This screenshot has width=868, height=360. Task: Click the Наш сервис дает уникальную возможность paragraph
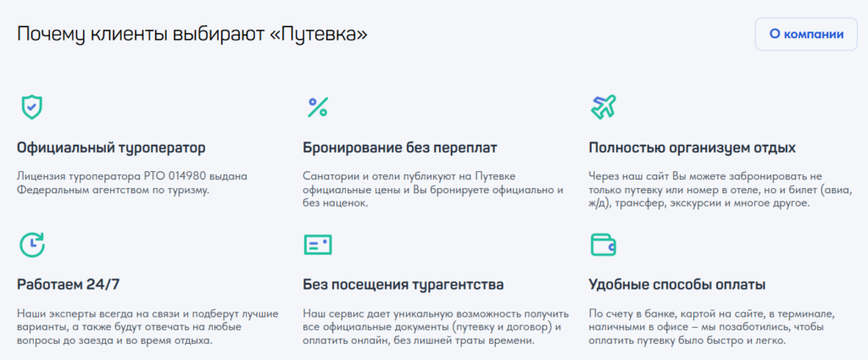point(433,327)
